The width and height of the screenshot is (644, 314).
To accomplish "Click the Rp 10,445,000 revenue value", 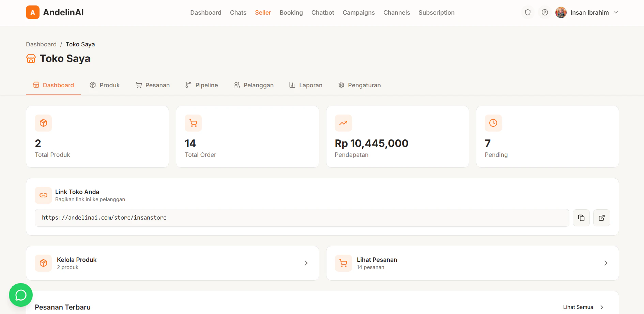I will tap(371, 144).
